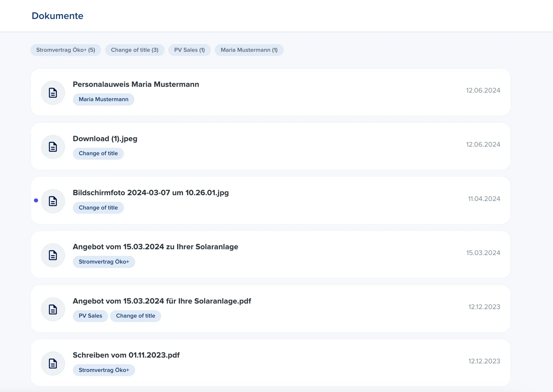Click document icon for Download (1).jpeg
The image size is (553, 392).
click(53, 147)
